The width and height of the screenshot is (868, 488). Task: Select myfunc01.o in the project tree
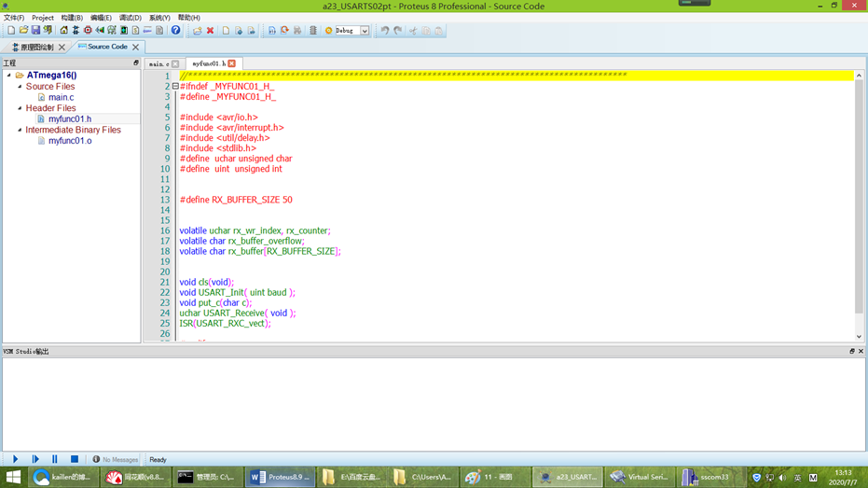pyautogui.click(x=70, y=141)
